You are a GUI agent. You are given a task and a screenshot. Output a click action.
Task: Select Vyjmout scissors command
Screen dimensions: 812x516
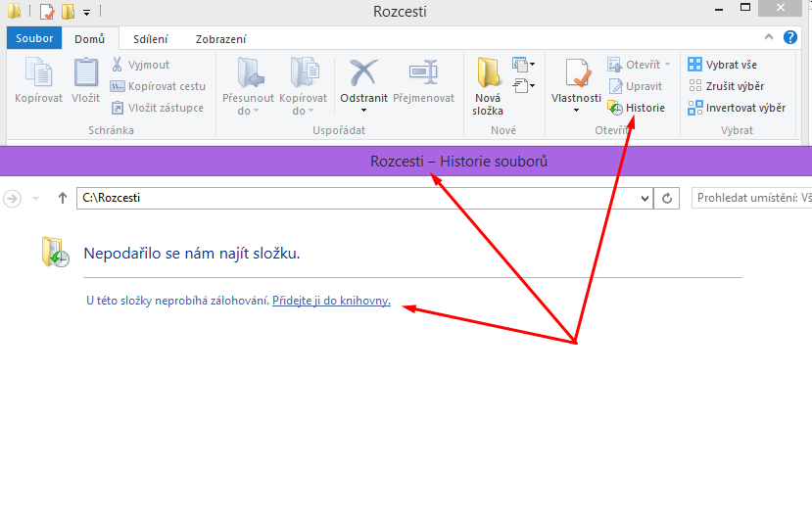point(141,65)
